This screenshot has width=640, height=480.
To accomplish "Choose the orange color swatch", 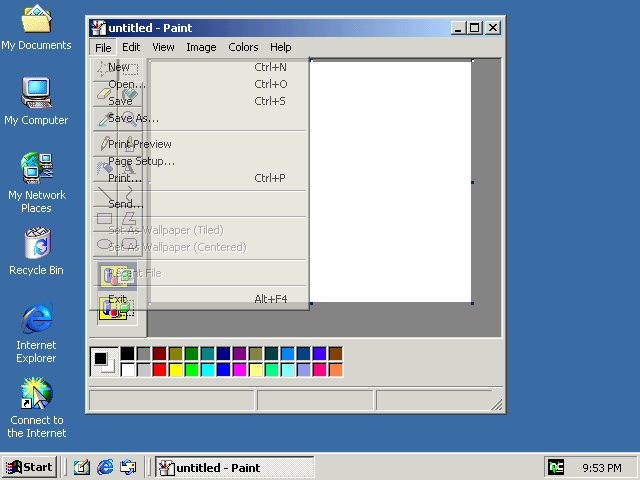I will pyautogui.click(x=336, y=370).
